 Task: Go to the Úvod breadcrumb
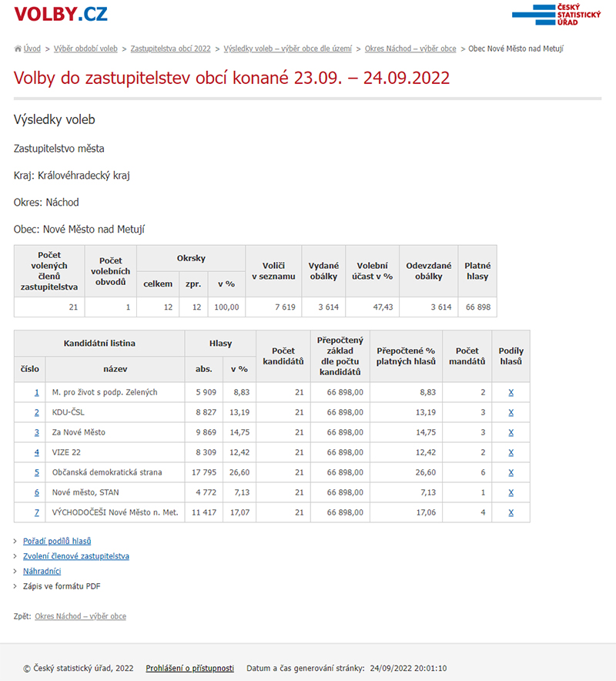pos(32,49)
